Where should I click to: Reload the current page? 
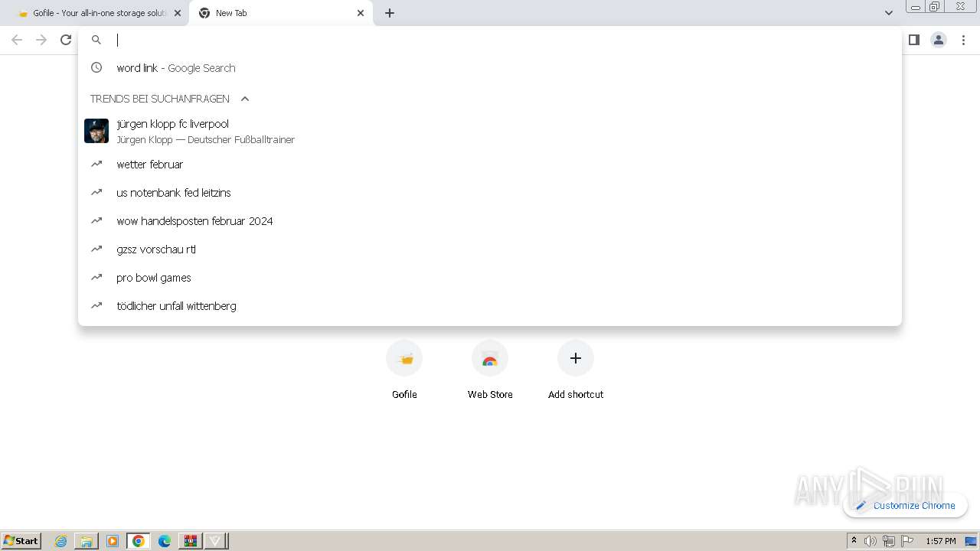pos(66,40)
